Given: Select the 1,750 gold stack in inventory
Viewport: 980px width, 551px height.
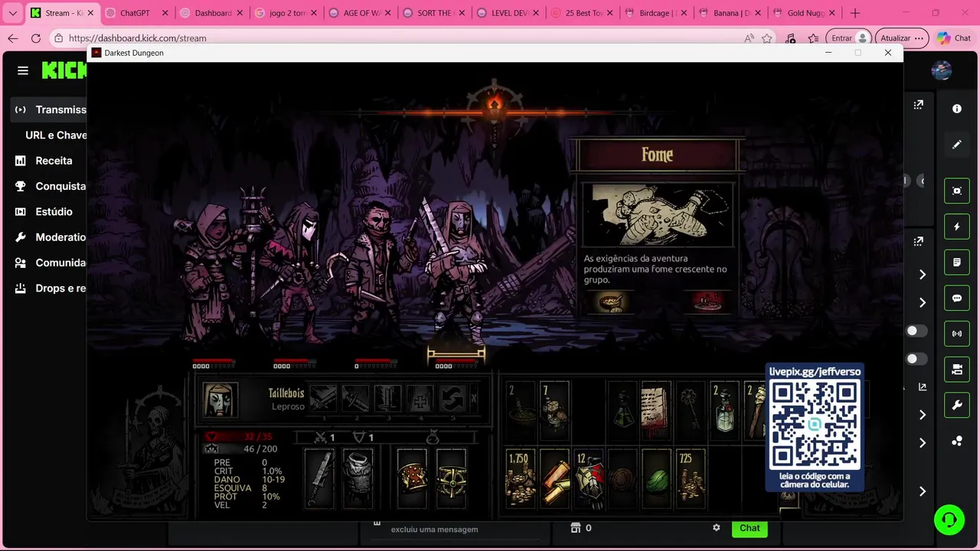Looking at the screenshot, I should [521, 478].
